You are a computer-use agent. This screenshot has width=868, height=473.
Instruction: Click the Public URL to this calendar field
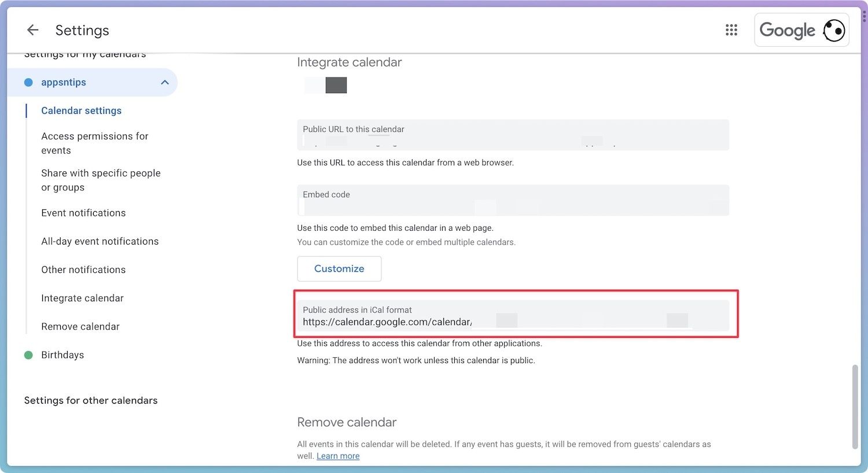[x=513, y=135]
